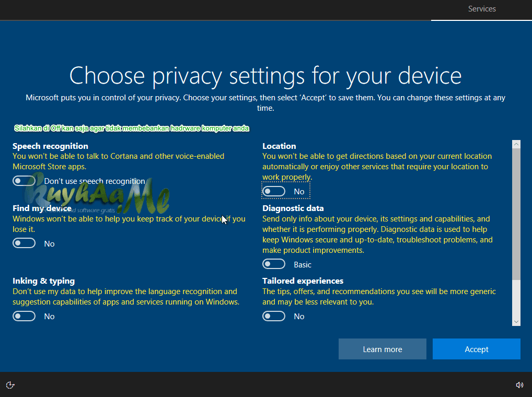Click the 'Choose privacy settings' heading
This screenshot has width=532, height=397.
coord(265,76)
